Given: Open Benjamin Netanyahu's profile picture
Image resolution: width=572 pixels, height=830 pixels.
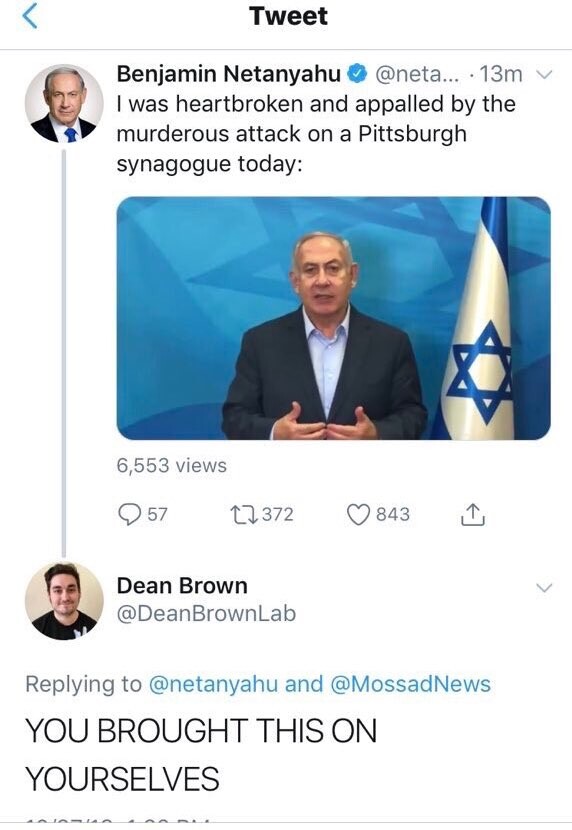Looking at the screenshot, I should pyautogui.click(x=64, y=104).
